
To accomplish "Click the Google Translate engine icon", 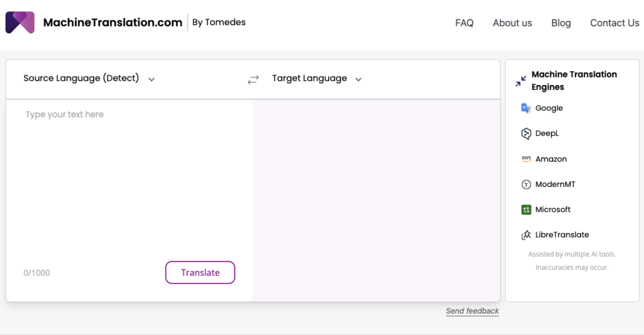I will 526,108.
